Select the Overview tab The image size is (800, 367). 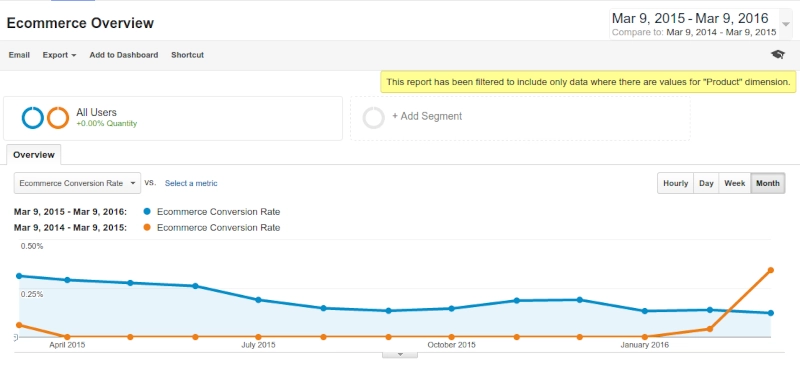click(x=34, y=155)
